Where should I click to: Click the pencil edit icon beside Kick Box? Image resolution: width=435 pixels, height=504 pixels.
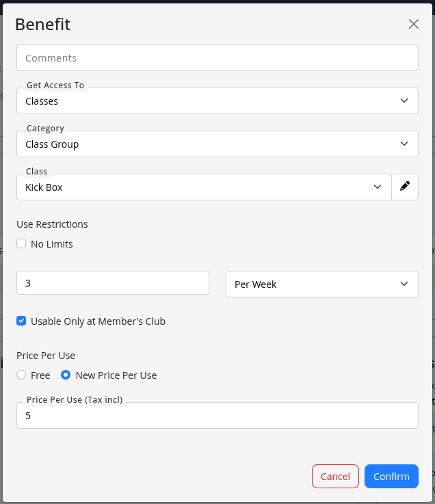(x=405, y=187)
